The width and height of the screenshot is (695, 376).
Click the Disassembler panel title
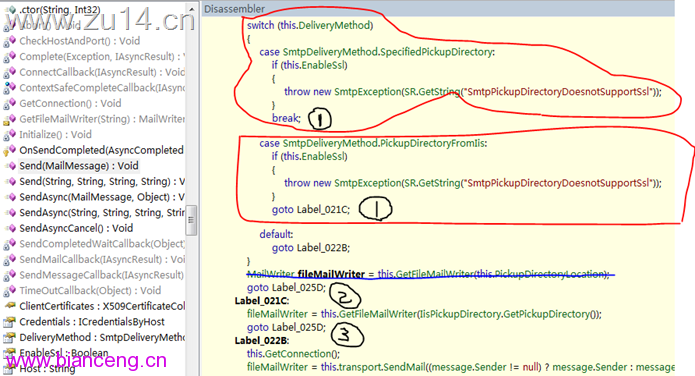(x=234, y=9)
